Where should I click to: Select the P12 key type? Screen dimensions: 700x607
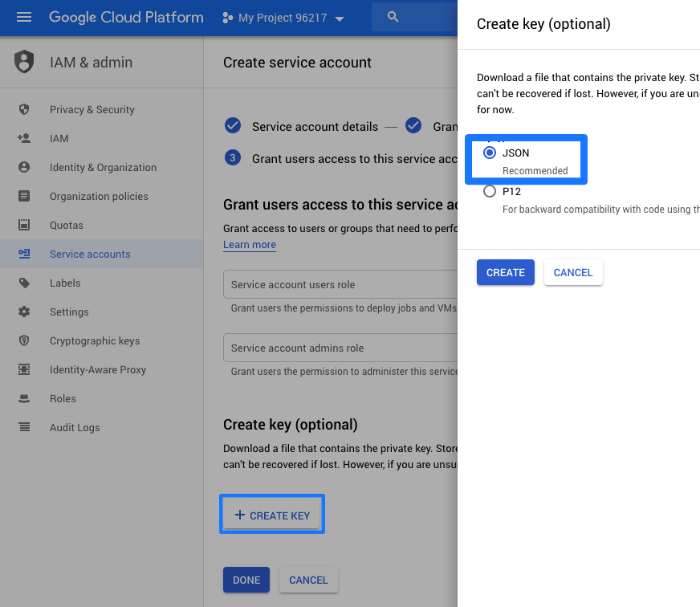pyautogui.click(x=490, y=192)
